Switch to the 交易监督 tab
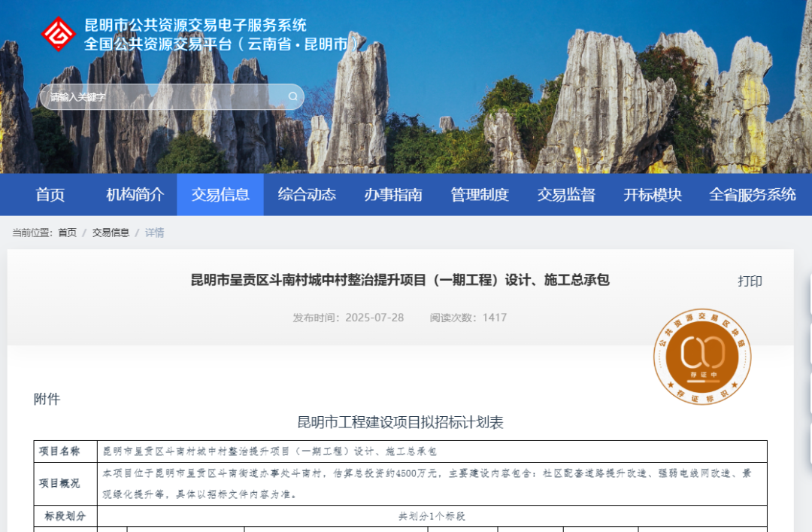Screen dimensions: 812x532 pyautogui.click(x=566, y=195)
